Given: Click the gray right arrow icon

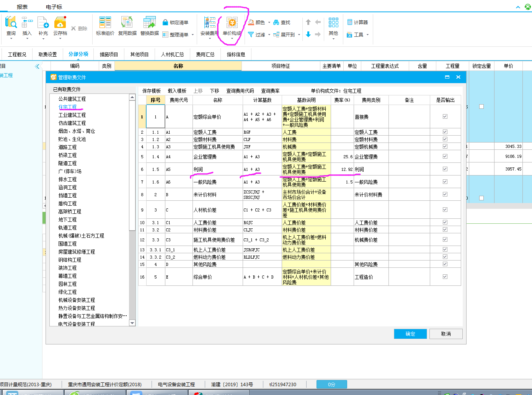Looking at the screenshot, I should pyautogui.click(x=318, y=34).
